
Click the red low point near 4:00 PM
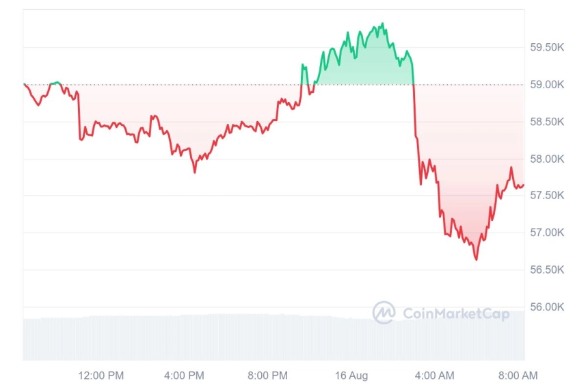[x=195, y=172]
